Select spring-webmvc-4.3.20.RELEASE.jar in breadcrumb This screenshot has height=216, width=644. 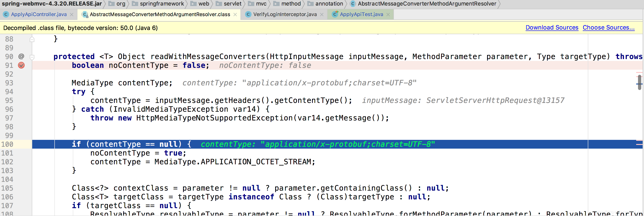tap(52, 4)
